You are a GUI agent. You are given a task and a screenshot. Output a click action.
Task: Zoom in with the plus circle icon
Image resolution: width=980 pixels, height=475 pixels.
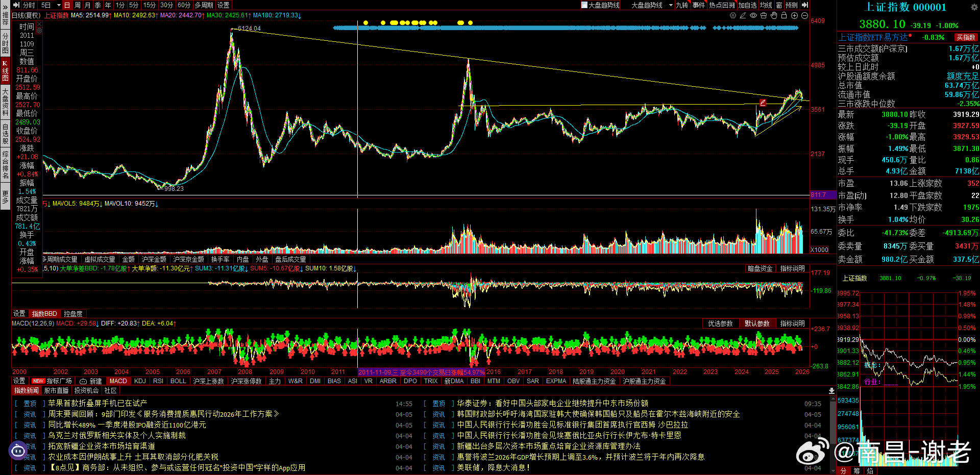(x=794, y=16)
